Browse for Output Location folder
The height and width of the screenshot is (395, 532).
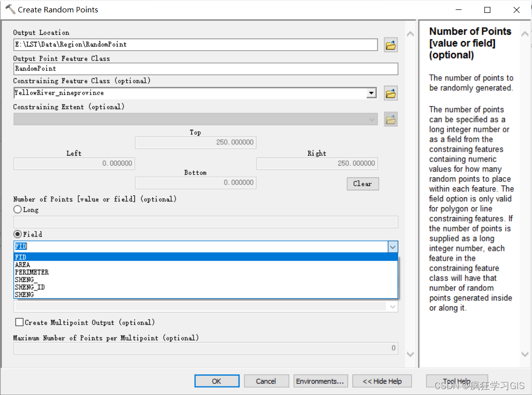391,45
